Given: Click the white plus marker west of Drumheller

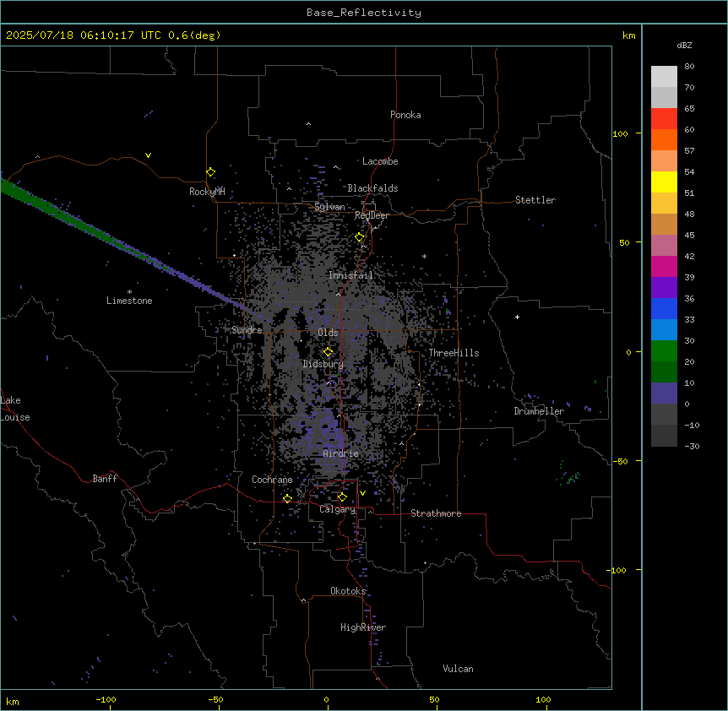Looking at the screenshot, I should (517, 317).
